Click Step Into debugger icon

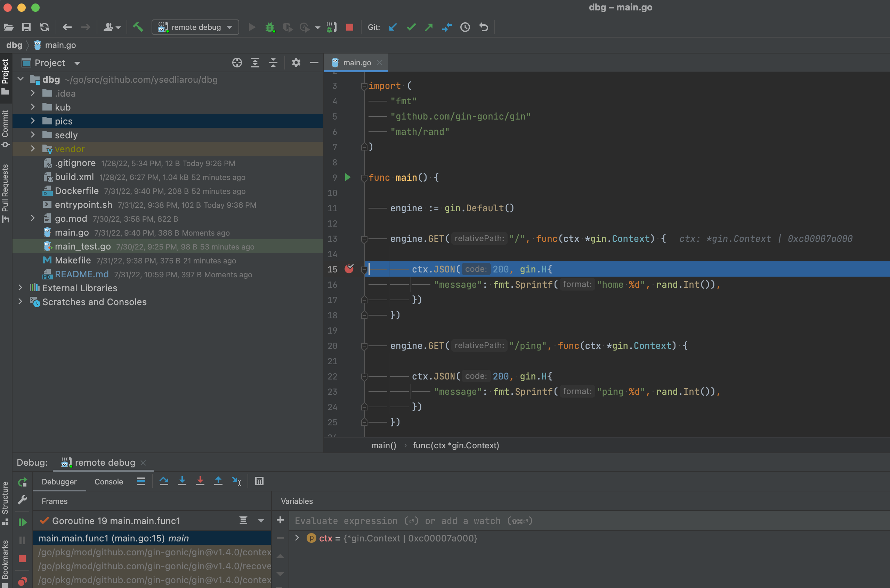tap(182, 481)
